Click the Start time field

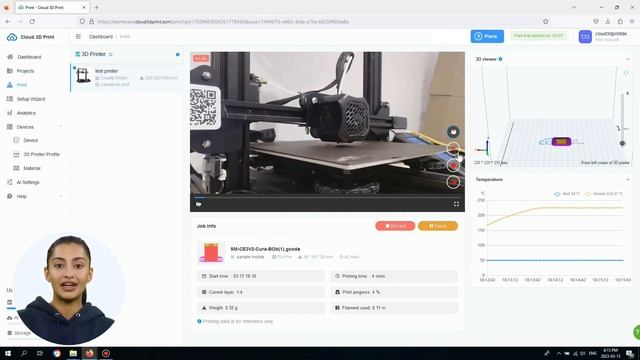tap(261, 276)
